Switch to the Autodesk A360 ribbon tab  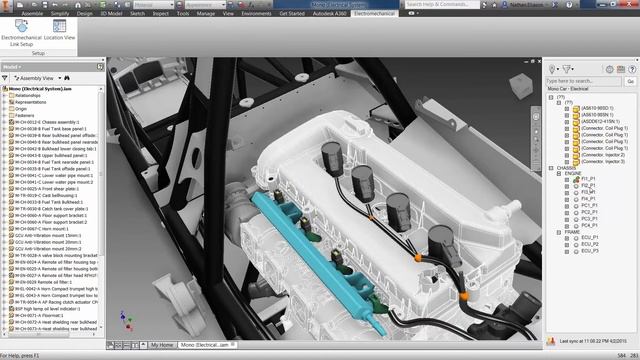pos(329,13)
